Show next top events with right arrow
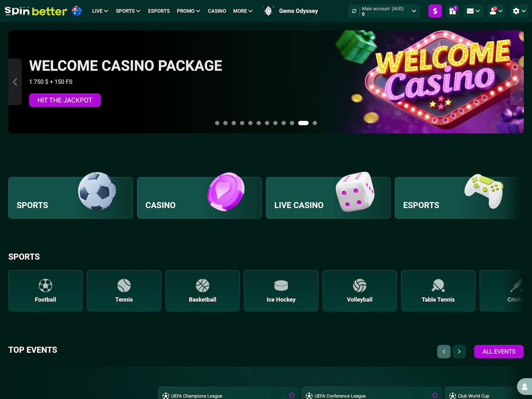Screen dimensions: 532x399 pyautogui.click(x=459, y=352)
